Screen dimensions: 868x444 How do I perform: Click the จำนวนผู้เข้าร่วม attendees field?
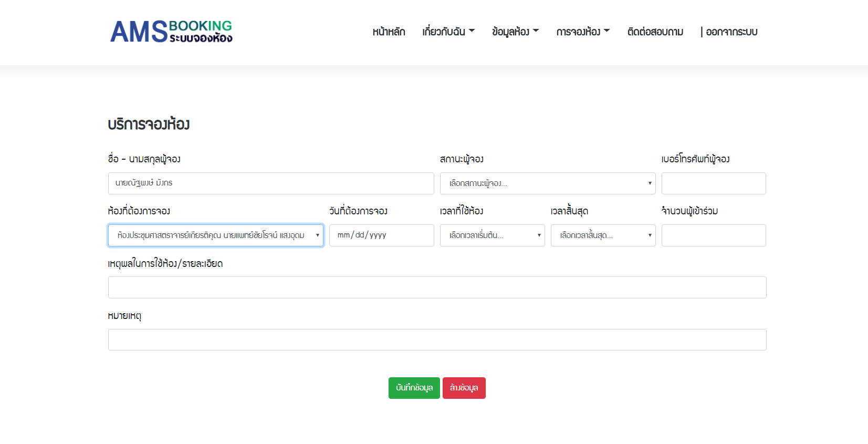point(714,235)
